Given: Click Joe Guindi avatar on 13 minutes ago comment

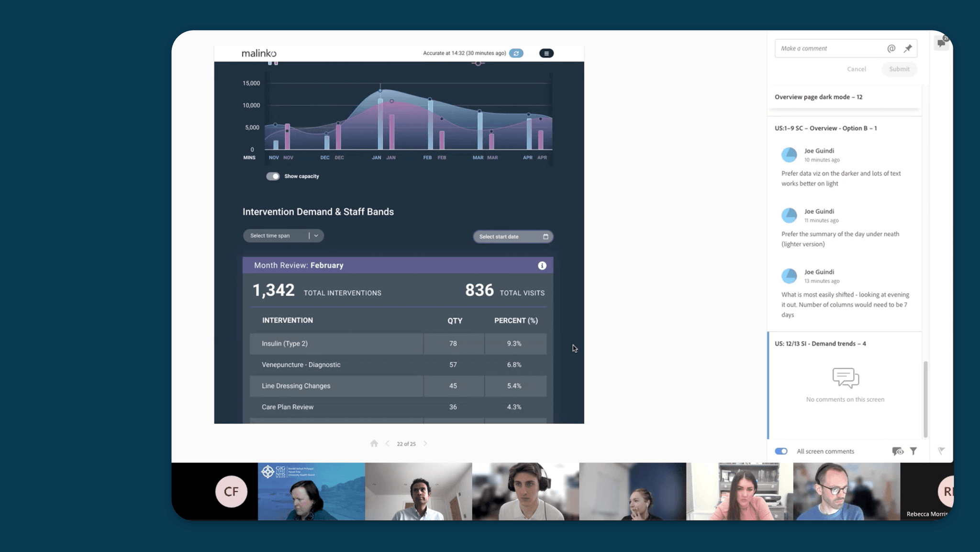Looking at the screenshot, I should point(789,276).
